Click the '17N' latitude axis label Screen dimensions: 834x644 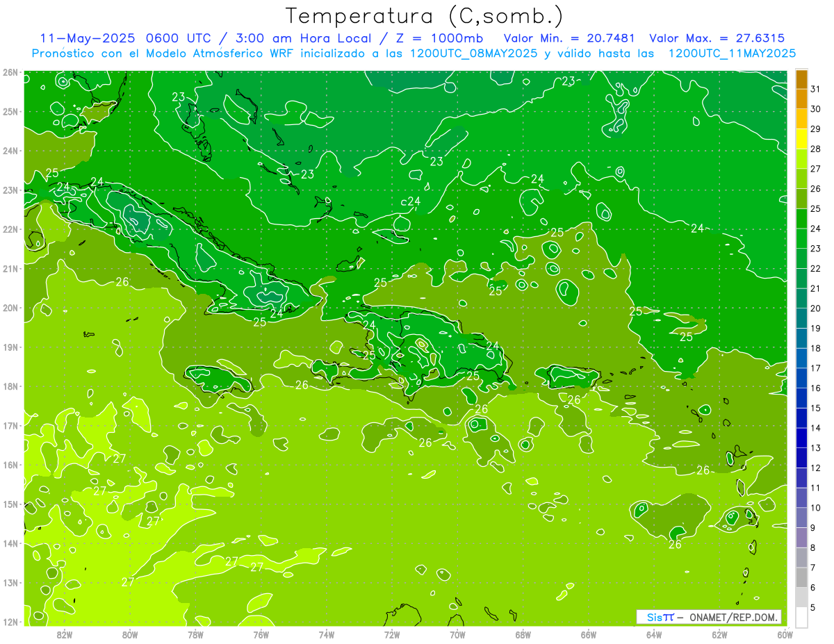[x=10, y=425]
